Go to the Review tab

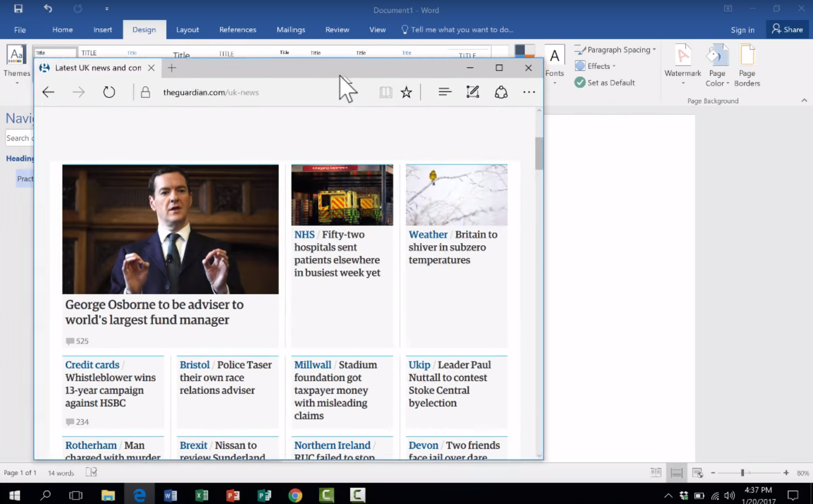coord(337,30)
